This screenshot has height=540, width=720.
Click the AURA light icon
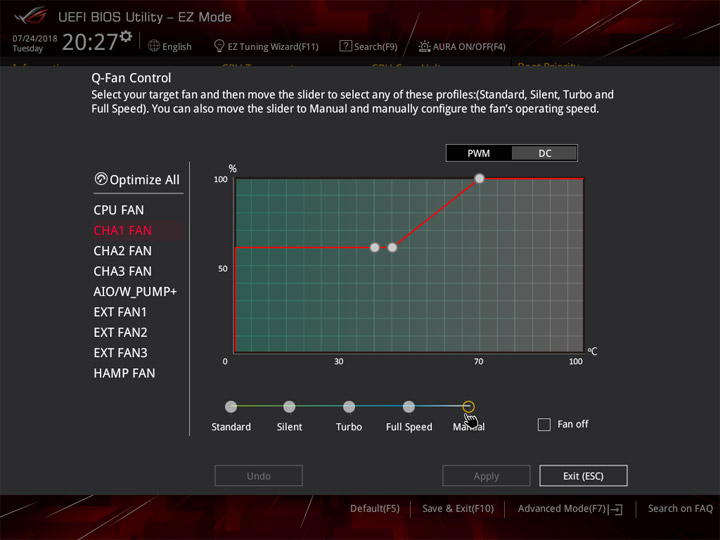pyautogui.click(x=424, y=46)
